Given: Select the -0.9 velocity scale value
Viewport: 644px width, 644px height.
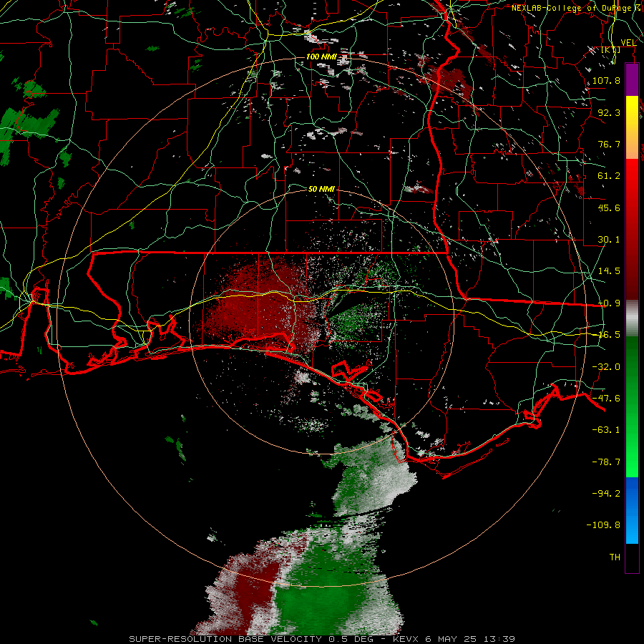Looking at the screenshot, I should tap(609, 303).
